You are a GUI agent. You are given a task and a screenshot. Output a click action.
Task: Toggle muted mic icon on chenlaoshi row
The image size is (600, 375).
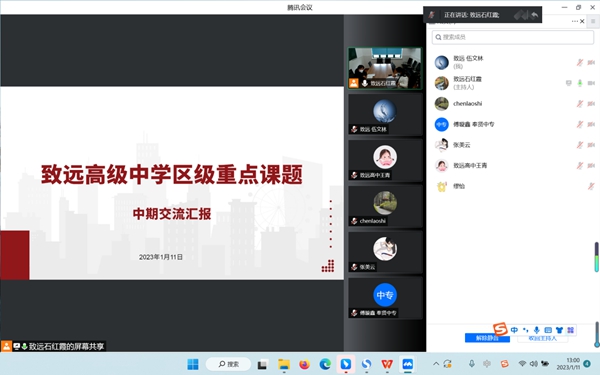point(580,103)
